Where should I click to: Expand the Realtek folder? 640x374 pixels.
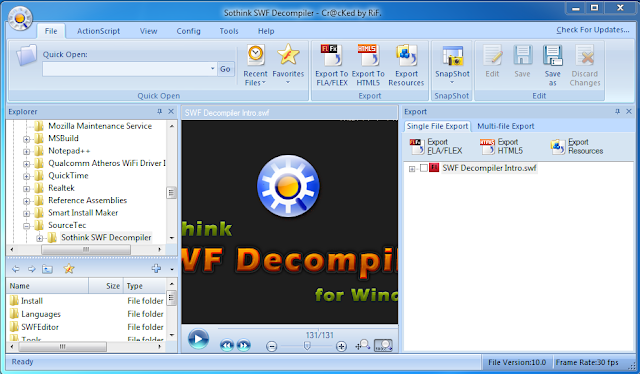coord(27,189)
